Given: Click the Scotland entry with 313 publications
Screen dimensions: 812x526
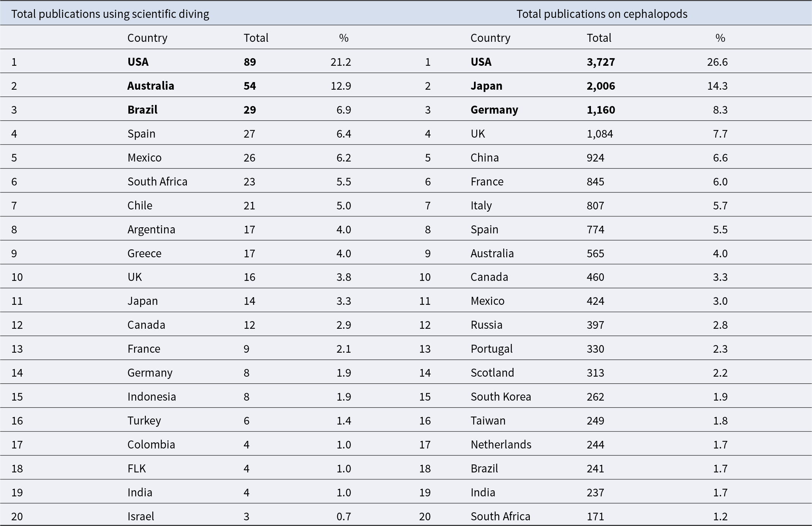Looking at the screenshot, I should pyautogui.click(x=492, y=373).
